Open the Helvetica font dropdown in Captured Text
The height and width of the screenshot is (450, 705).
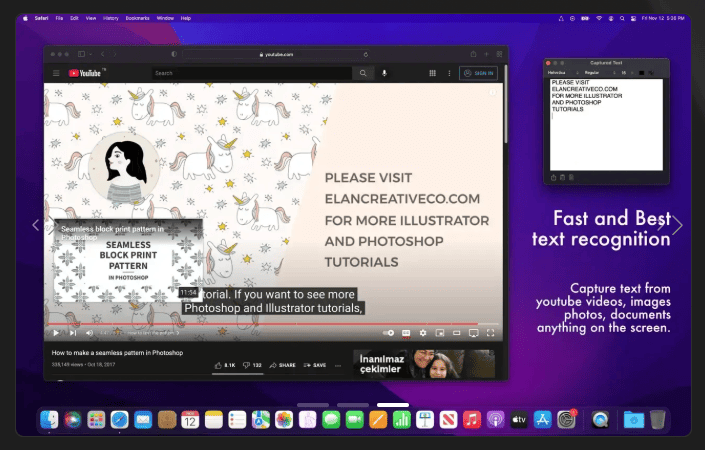click(x=562, y=73)
